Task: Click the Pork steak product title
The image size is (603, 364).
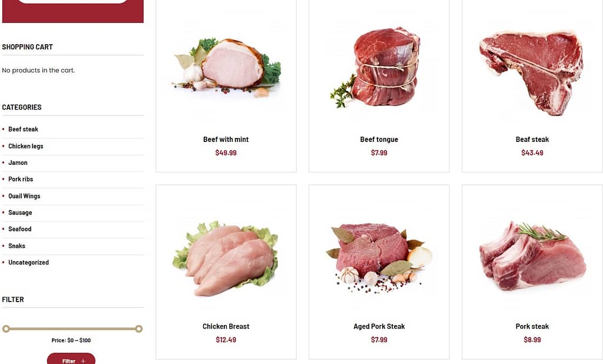Action: [532, 326]
